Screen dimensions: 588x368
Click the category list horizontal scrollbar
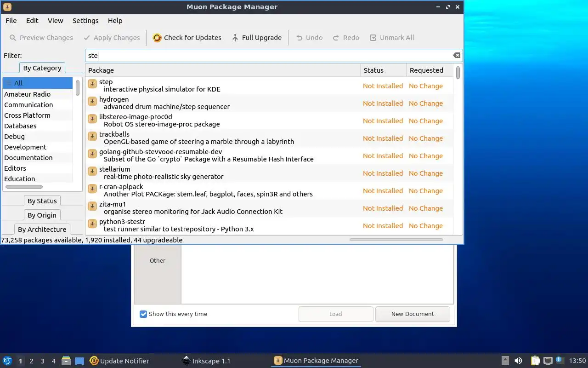(x=24, y=187)
